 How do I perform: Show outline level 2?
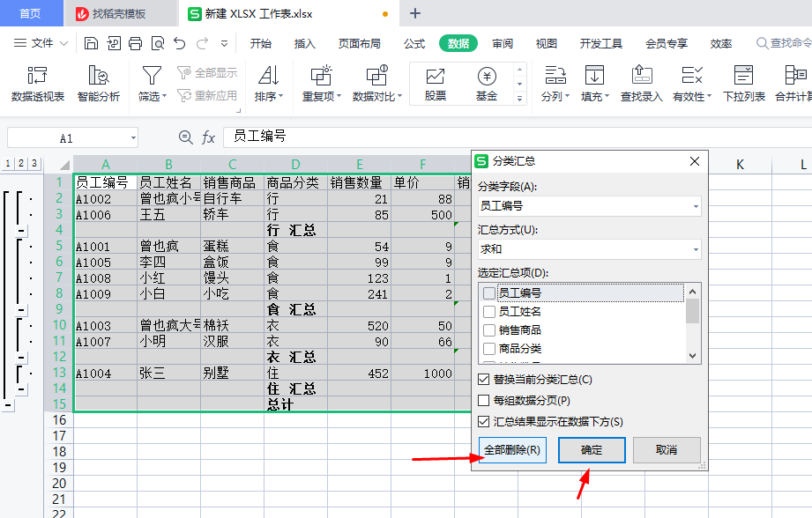(x=20, y=164)
